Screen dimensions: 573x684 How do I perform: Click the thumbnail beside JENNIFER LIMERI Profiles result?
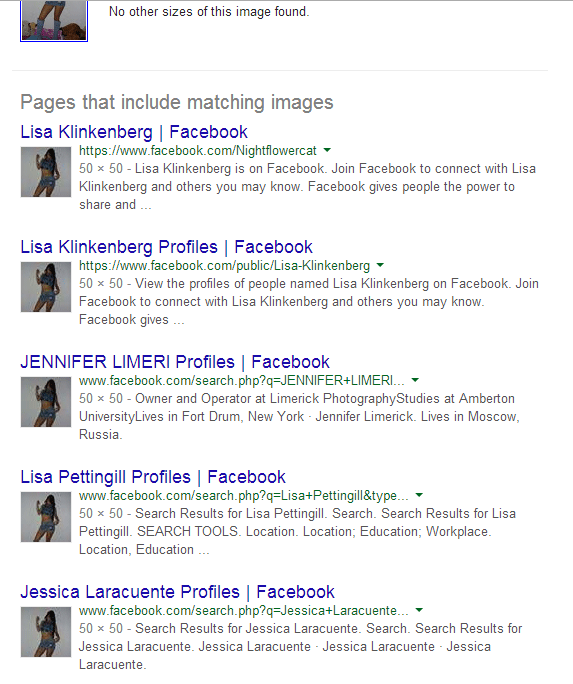coord(46,402)
